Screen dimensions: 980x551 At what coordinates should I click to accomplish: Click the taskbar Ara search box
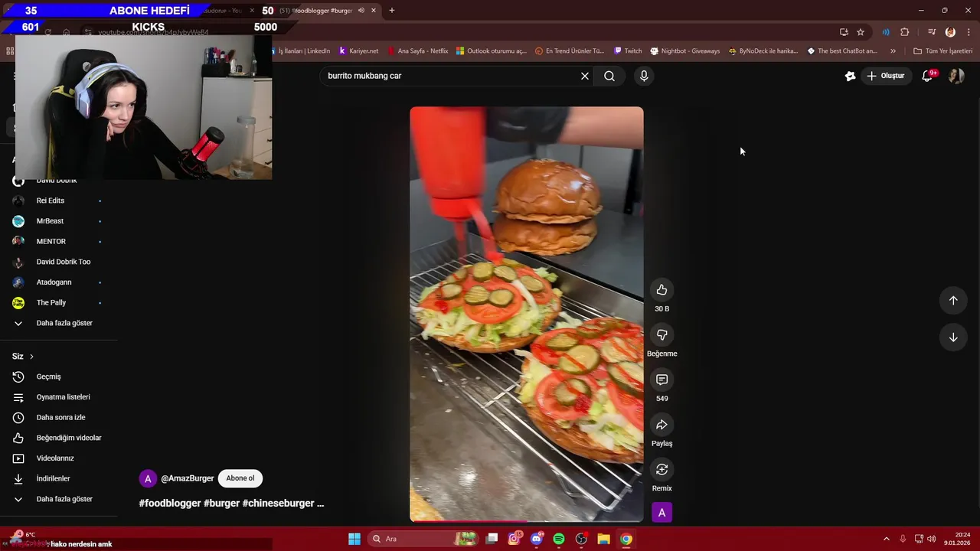(x=424, y=539)
